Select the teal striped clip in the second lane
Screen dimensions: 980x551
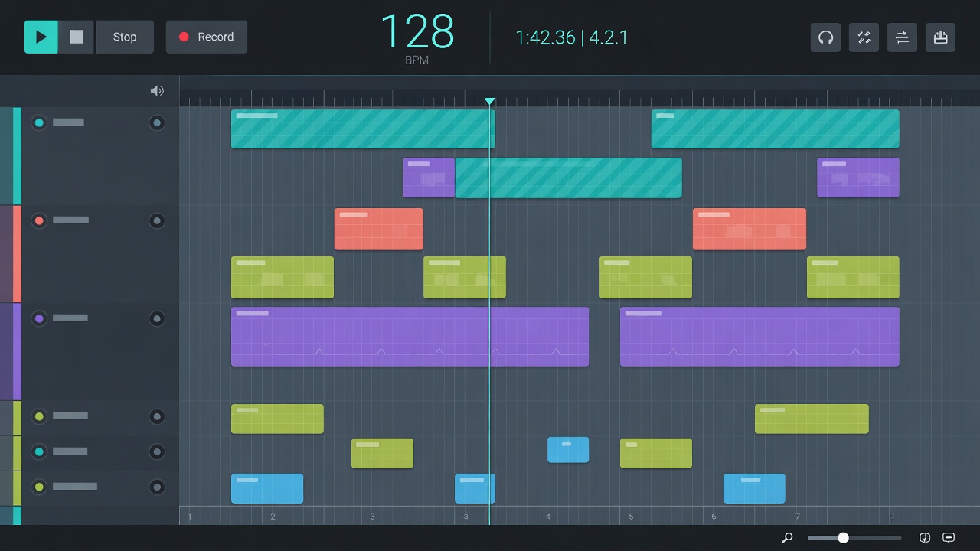pyautogui.click(x=569, y=178)
